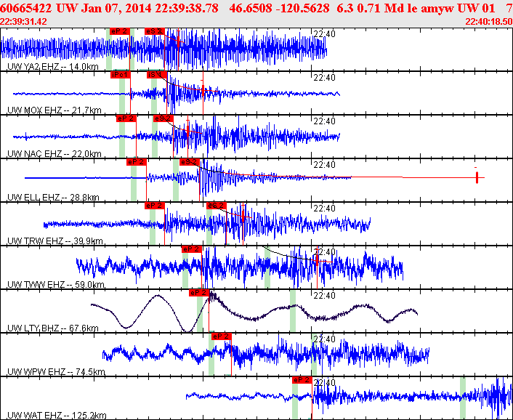The height and width of the screenshot is (420, 513).
Task: Click the station label UW ELL EHZ -- 28.8km
Action: tap(53, 198)
